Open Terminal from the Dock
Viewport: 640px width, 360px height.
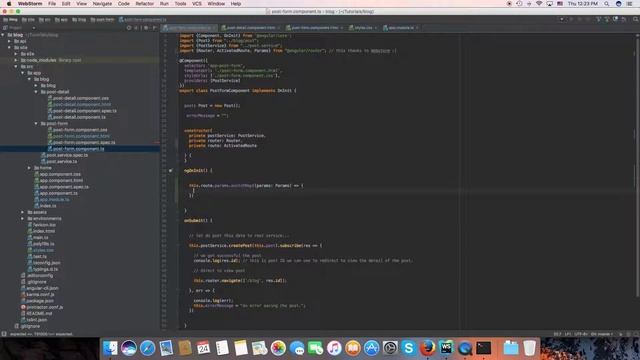(x=484, y=348)
